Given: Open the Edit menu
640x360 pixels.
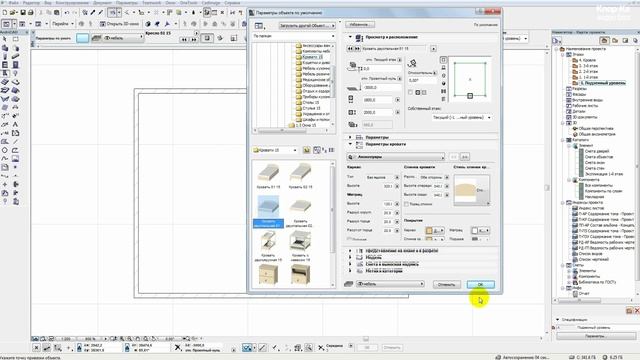Looking at the screenshot, I should [x=31, y=3].
